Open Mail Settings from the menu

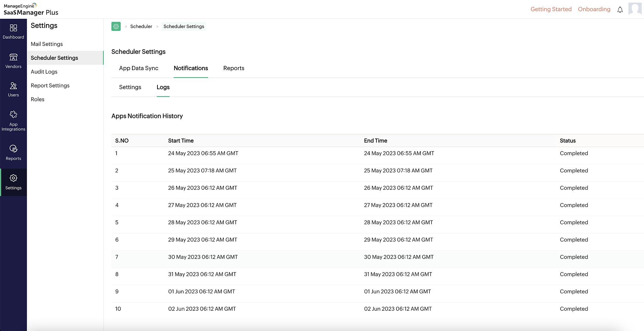tap(47, 44)
